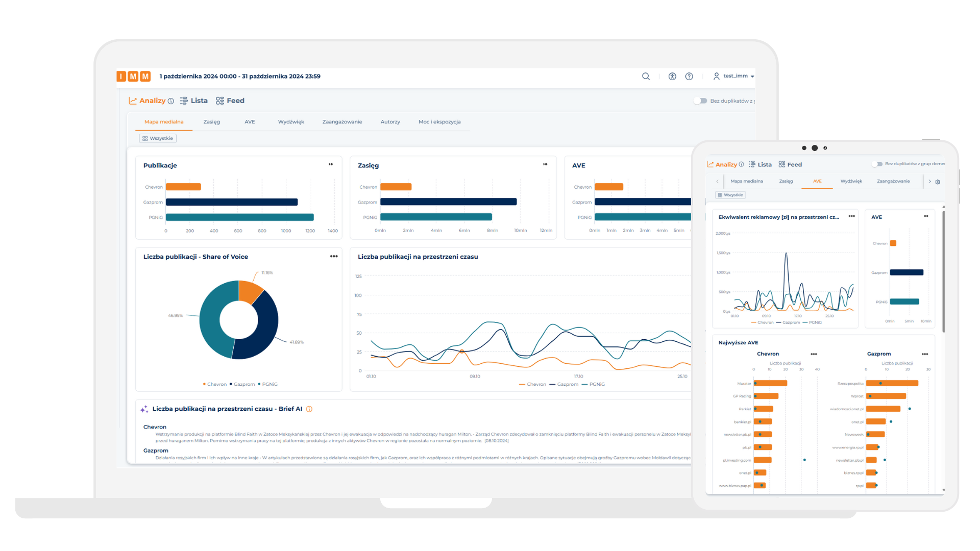Toggle Bez duplikatów switch on tablet

877,164
